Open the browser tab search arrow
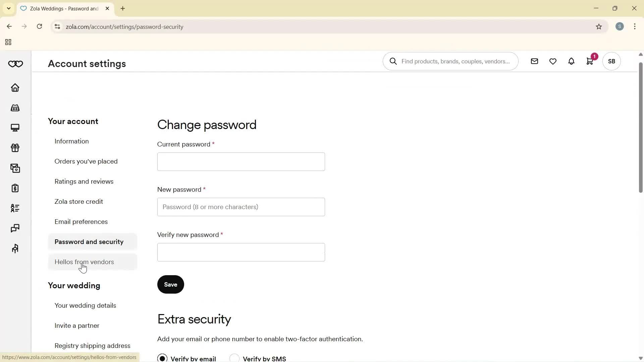This screenshot has width=644, height=362. 9,8
